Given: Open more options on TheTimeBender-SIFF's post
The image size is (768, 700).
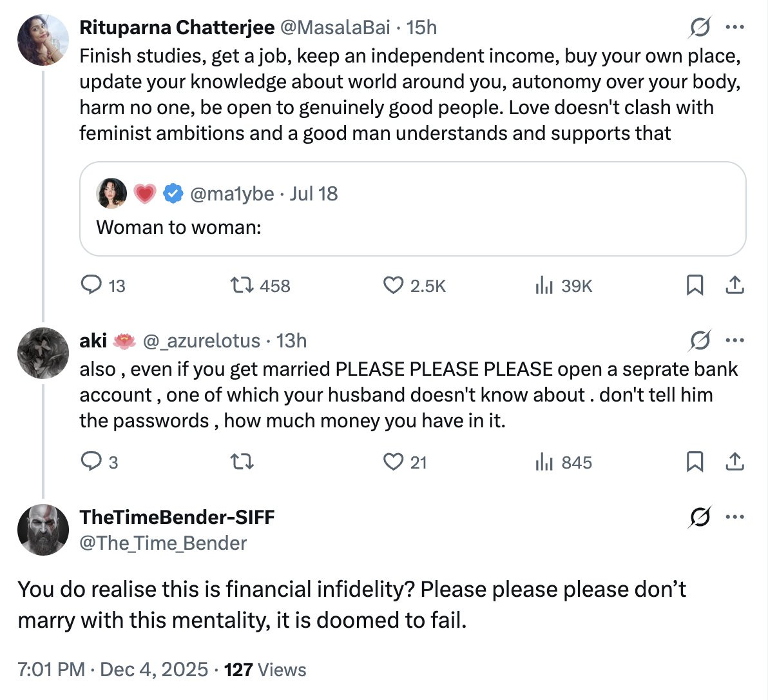Looking at the screenshot, I should tap(735, 517).
